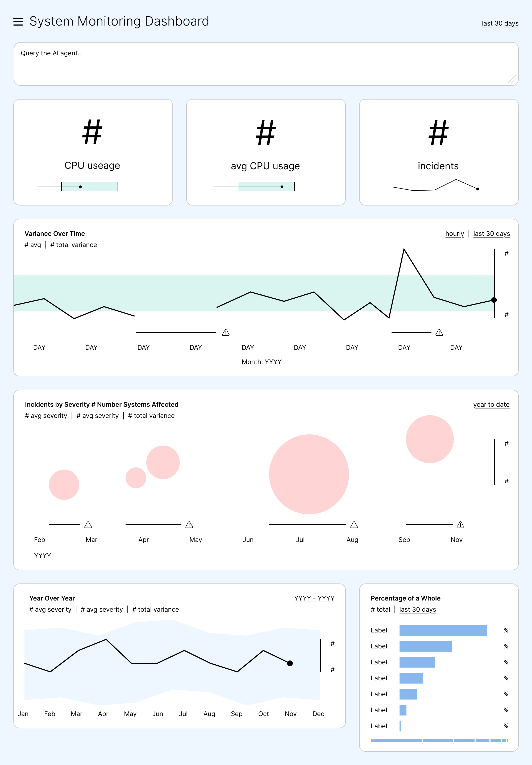
Task: Click the CPU useage range slider dot
Action: (80, 187)
